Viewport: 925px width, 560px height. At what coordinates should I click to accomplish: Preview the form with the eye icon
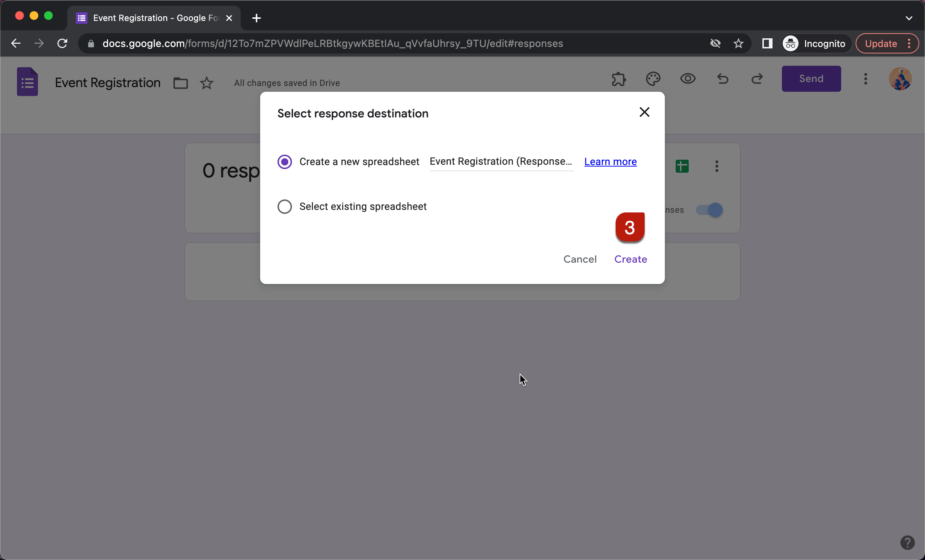tap(687, 79)
